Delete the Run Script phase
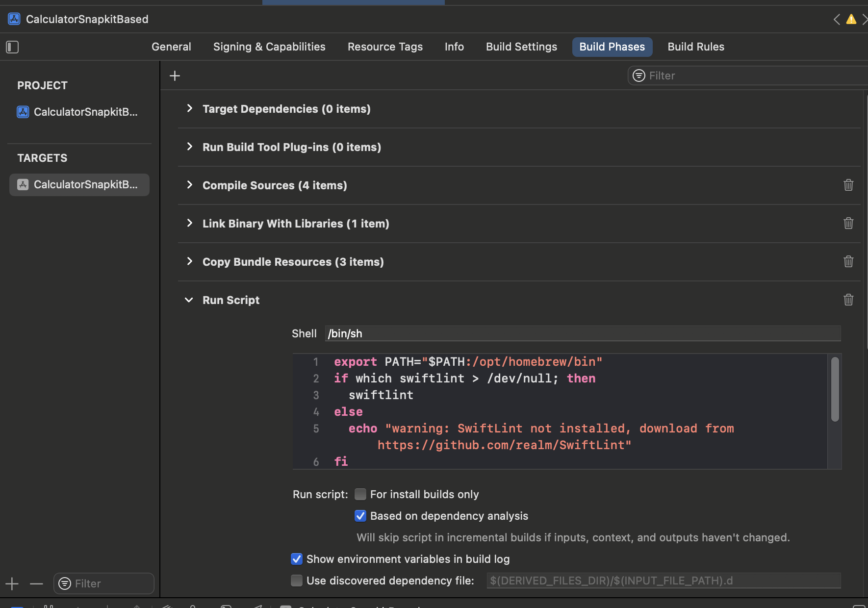This screenshot has width=868, height=608. tap(848, 300)
